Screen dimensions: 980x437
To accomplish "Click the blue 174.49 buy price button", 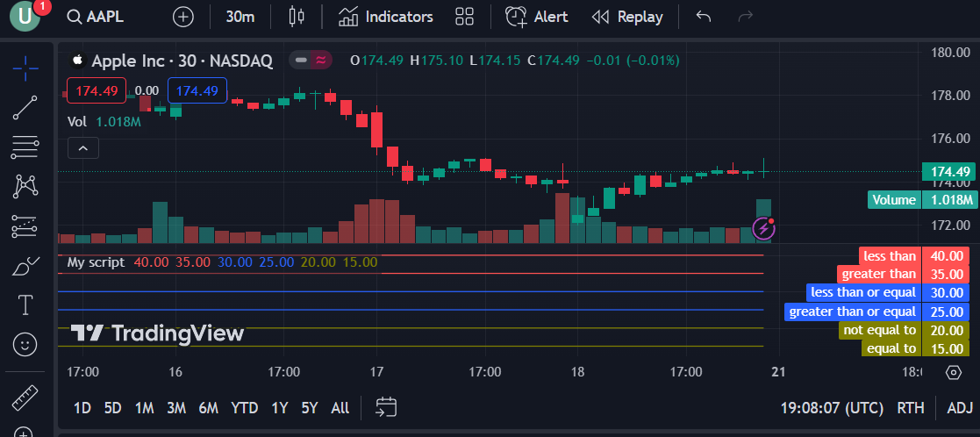I will pyautogui.click(x=197, y=90).
